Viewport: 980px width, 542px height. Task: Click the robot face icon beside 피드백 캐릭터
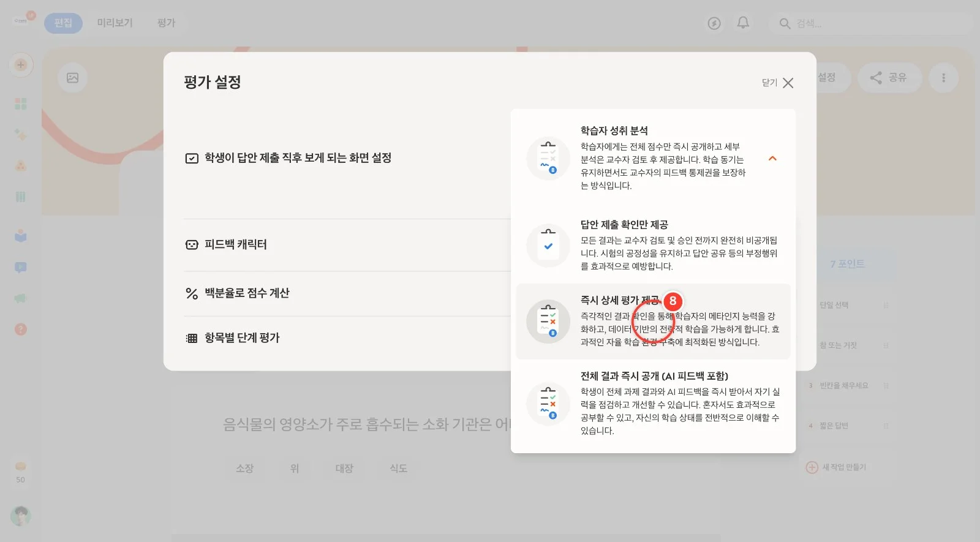pyautogui.click(x=192, y=244)
